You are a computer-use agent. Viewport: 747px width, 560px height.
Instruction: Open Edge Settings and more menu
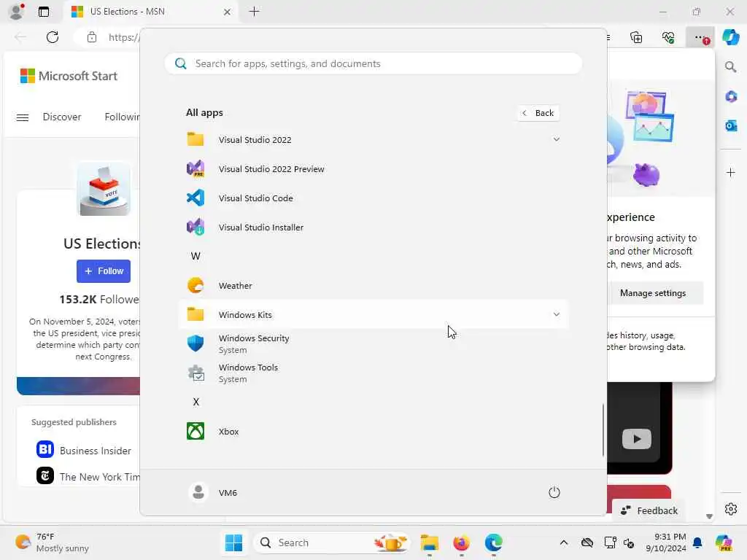tap(700, 37)
